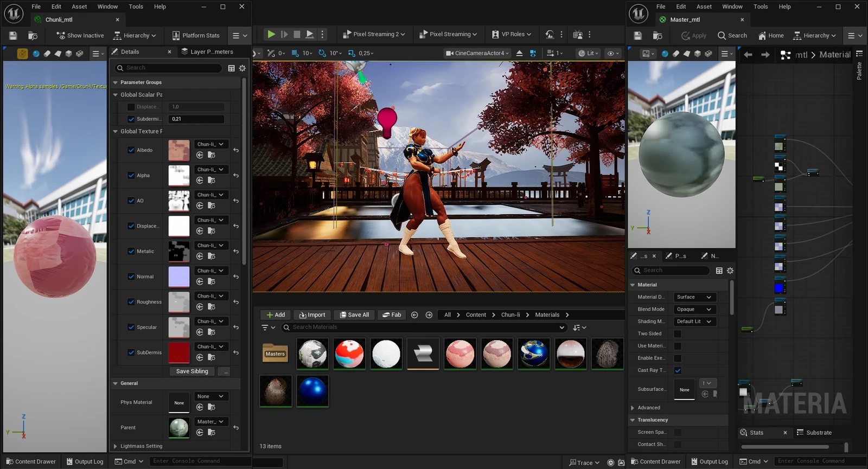Go to previous folder in Content Browser

click(x=414, y=315)
